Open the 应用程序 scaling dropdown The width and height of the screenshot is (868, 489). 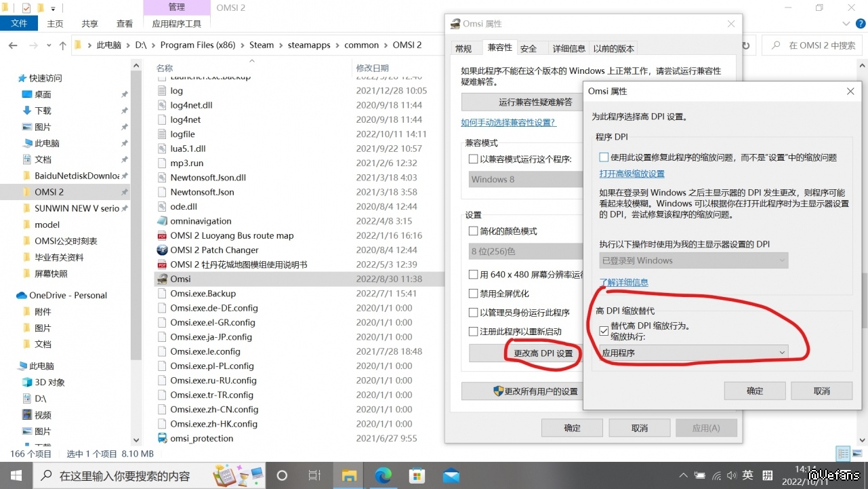tap(694, 353)
